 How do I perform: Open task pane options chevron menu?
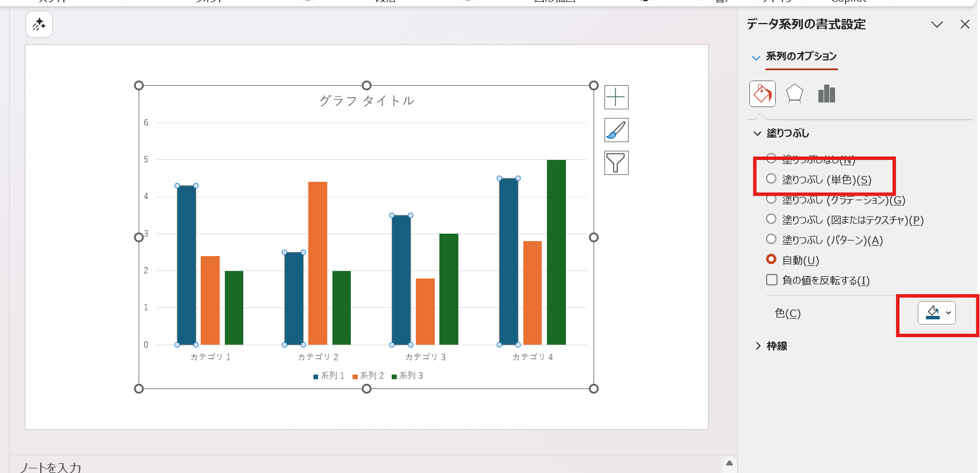click(x=937, y=24)
